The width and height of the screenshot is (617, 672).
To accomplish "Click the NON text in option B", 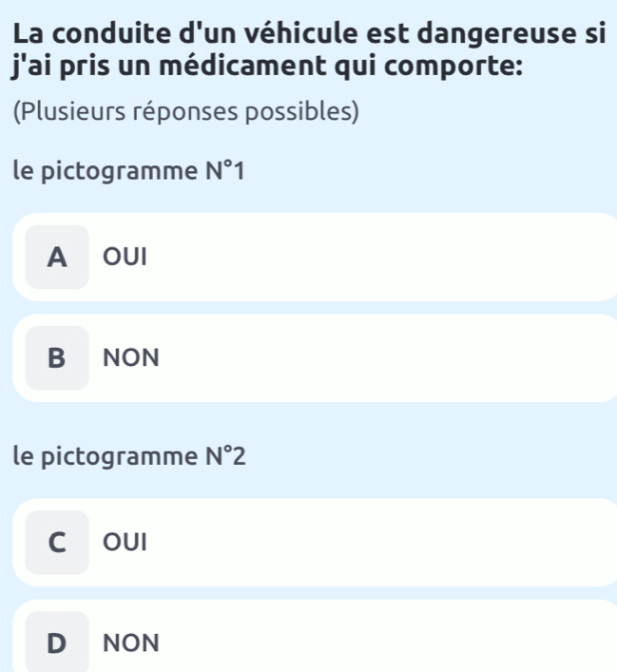I will [130, 358].
